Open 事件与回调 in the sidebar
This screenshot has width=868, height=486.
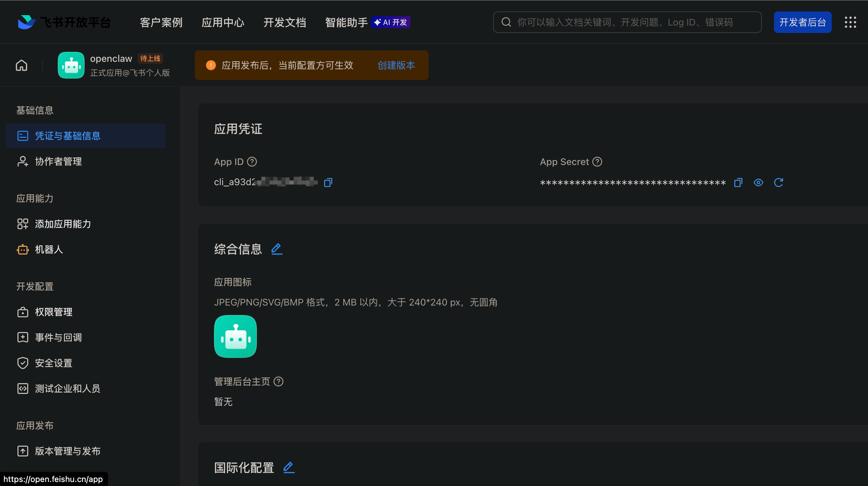(x=85, y=337)
